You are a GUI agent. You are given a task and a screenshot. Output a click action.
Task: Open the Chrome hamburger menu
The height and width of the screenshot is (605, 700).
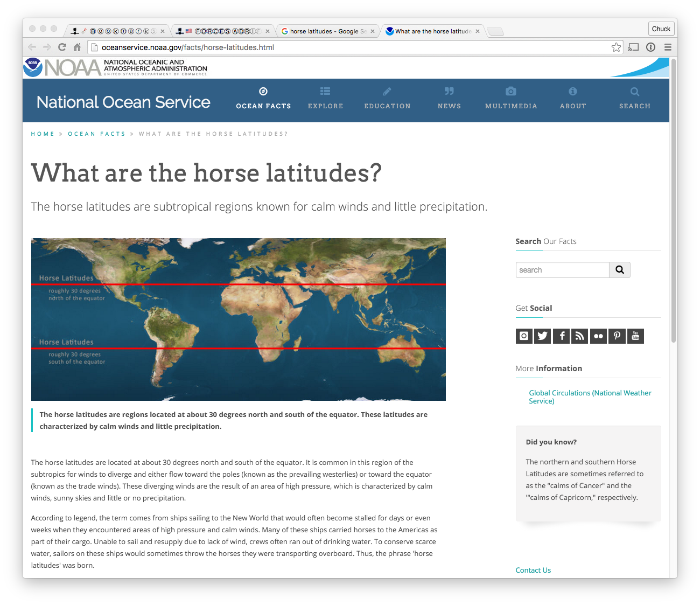(x=668, y=47)
